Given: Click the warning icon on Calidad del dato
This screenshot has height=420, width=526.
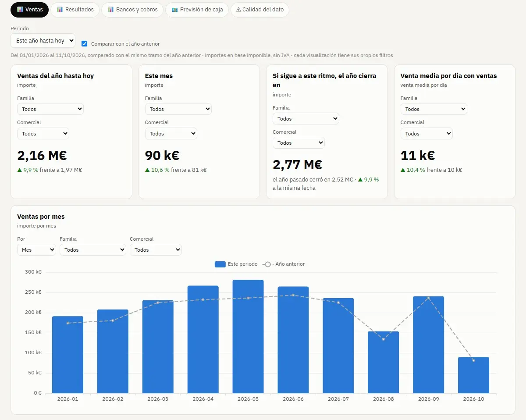Looking at the screenshot, I should click(238, 10).
